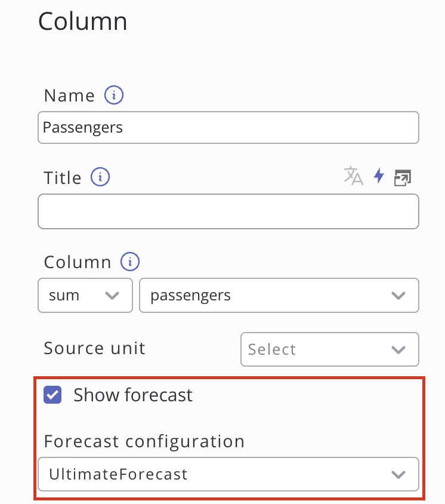The width and height of the screenshot is (445, 504).
Task: Expand the UltimateForecast configuration dropdown
Action: (x=228, y=475)
